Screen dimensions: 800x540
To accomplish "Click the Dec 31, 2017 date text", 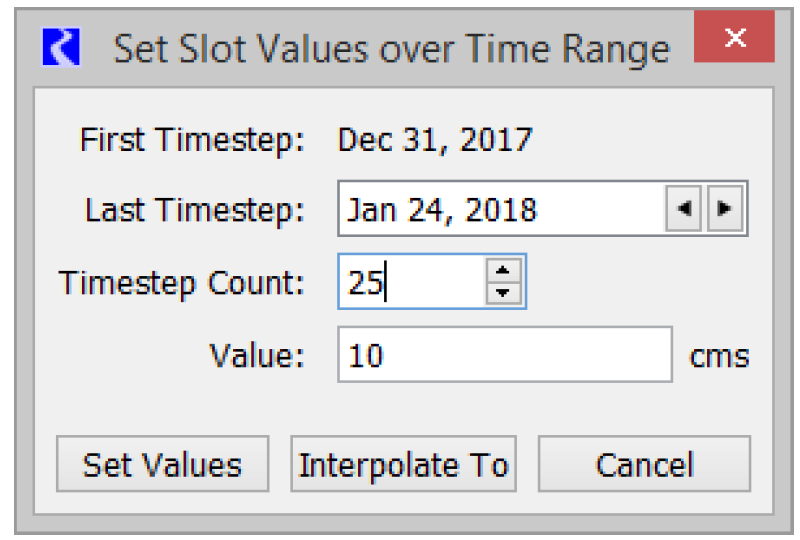I will pos(435,140).
